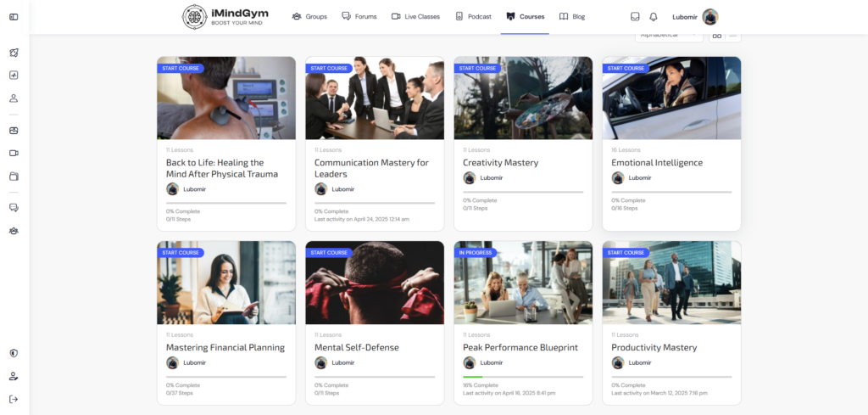This screenshot has height=415, width=868.
Task: Go to the Forums menu item
Action: point(359,17)
